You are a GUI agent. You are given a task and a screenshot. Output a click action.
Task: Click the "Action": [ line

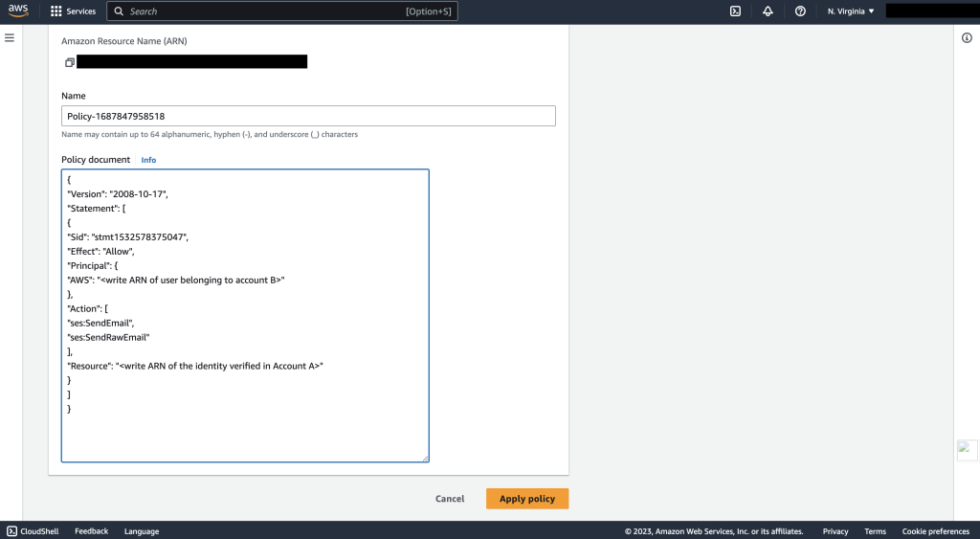(x=87, y=309)
